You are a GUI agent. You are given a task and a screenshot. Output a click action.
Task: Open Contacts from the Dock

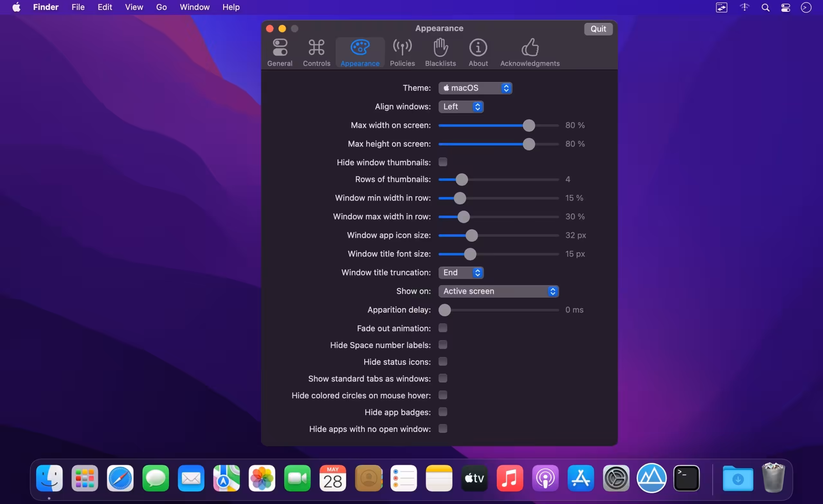(x=368, y=478)
